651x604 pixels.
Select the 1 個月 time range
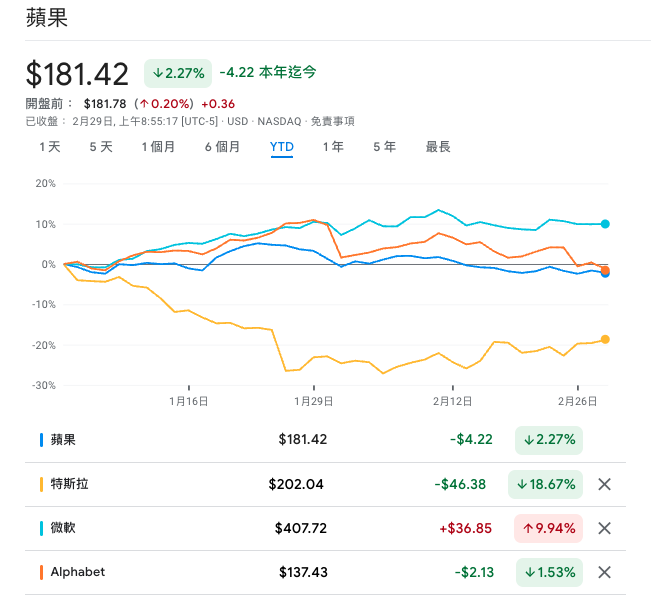[158, 147]
